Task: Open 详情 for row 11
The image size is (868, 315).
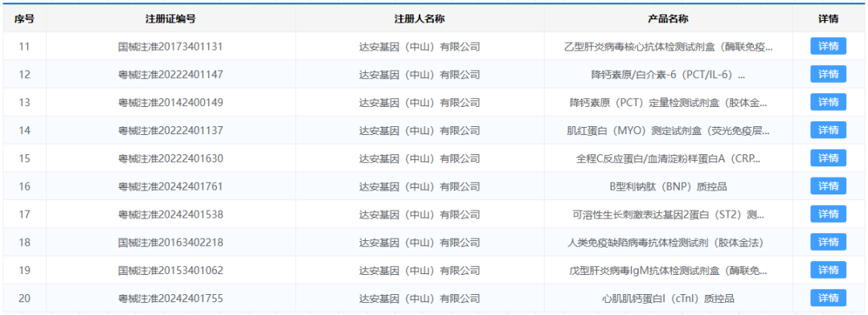Action: [828, 46]
